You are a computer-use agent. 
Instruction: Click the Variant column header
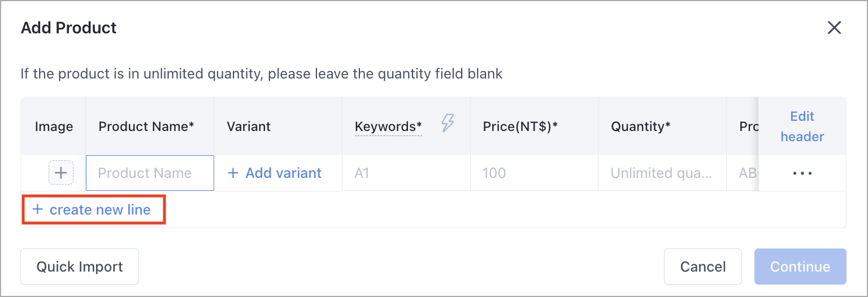[249, 126]
